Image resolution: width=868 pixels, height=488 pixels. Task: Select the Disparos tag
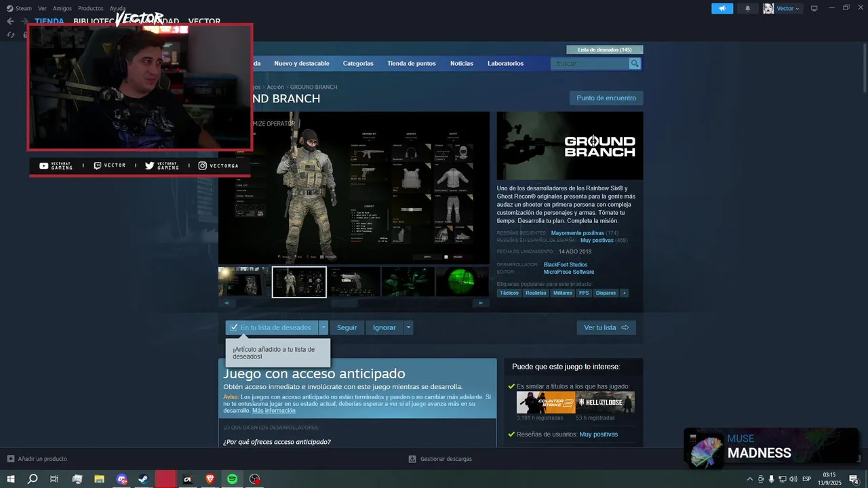coord(606,293)
